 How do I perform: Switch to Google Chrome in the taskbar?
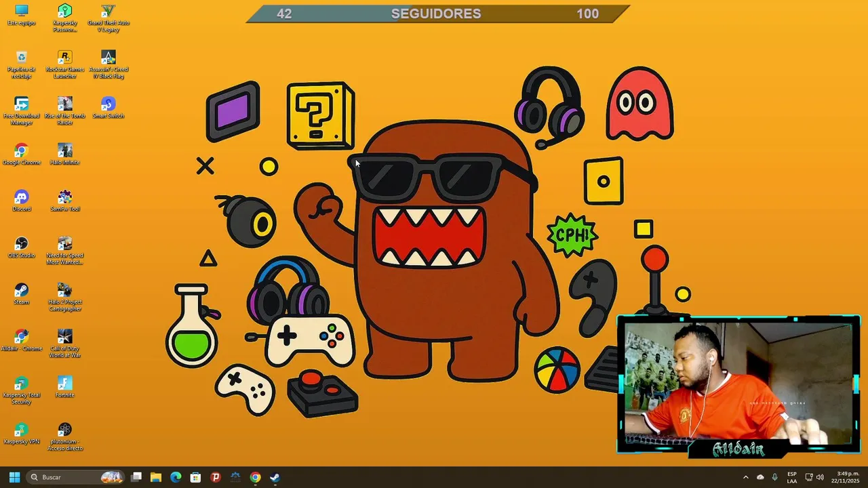click(x=255, y=477)
